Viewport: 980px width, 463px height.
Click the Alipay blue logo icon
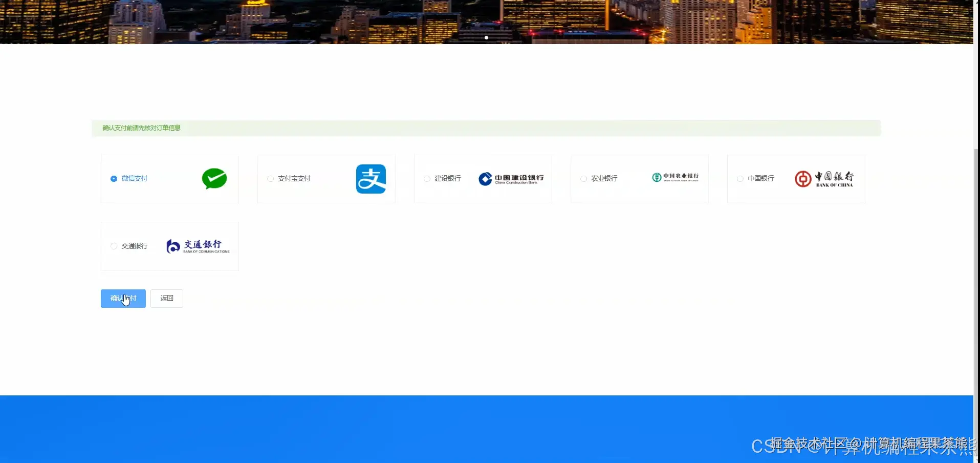[371, 179]
